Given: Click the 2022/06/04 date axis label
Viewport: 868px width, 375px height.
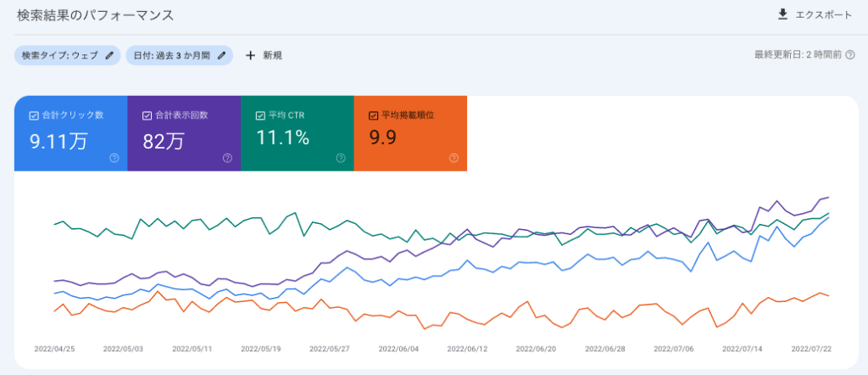Looking at the screenshot, I should click(x=398, y=349).
